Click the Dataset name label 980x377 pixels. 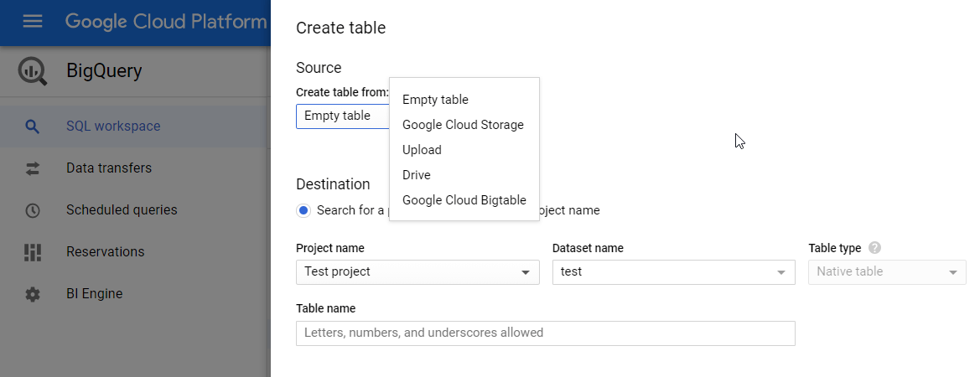(588, 249)
